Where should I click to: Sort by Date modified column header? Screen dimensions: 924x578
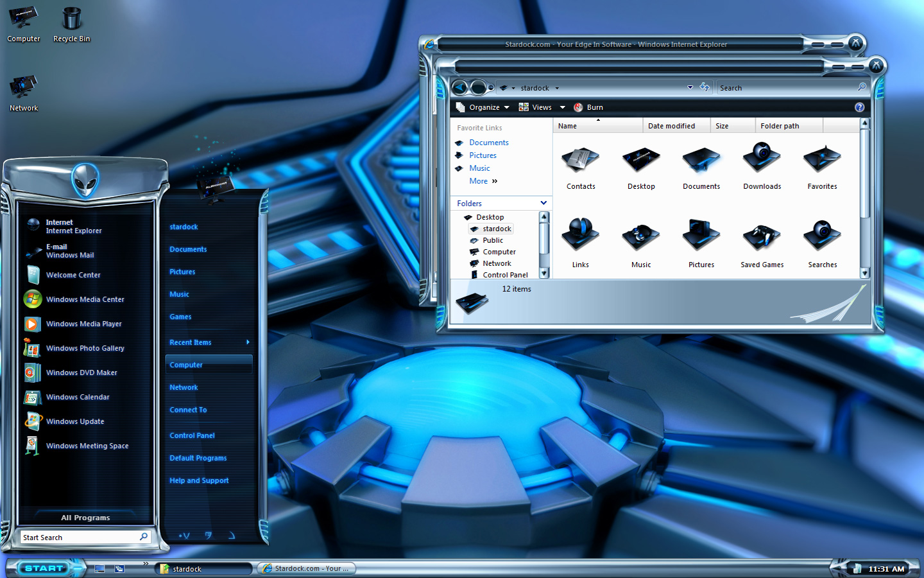(676, 126)
